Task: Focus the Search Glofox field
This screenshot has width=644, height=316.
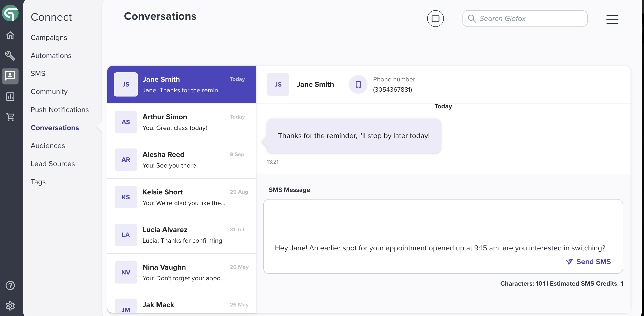Action: click(525, 19)
